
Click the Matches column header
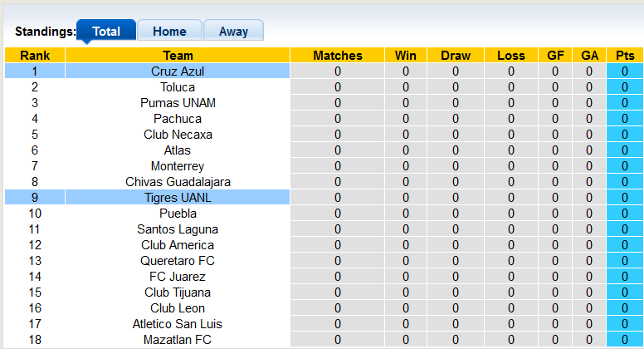(338, 56)
